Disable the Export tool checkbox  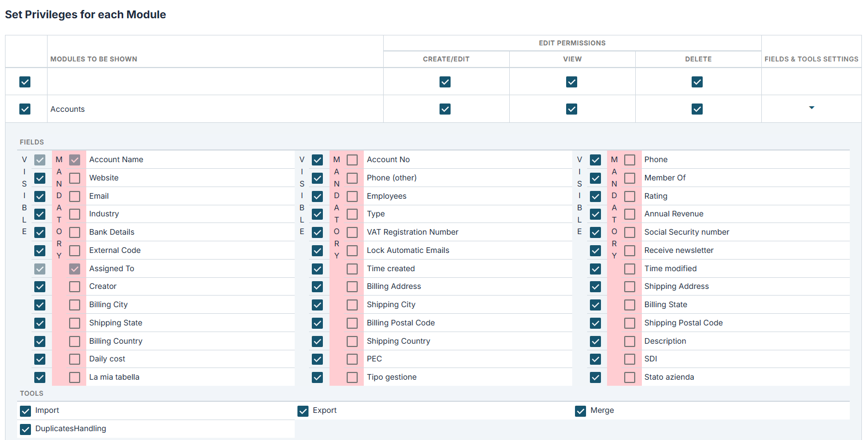303,411
